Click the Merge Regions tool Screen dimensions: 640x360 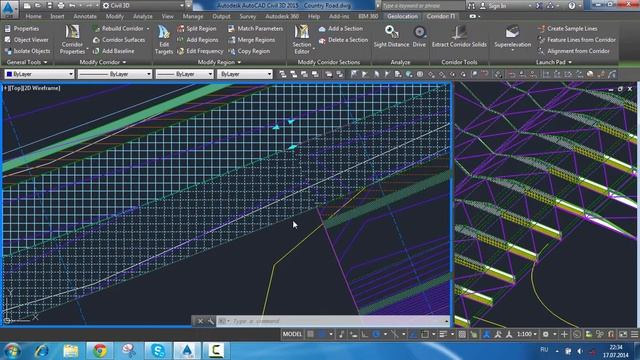[x=251, y=40]
